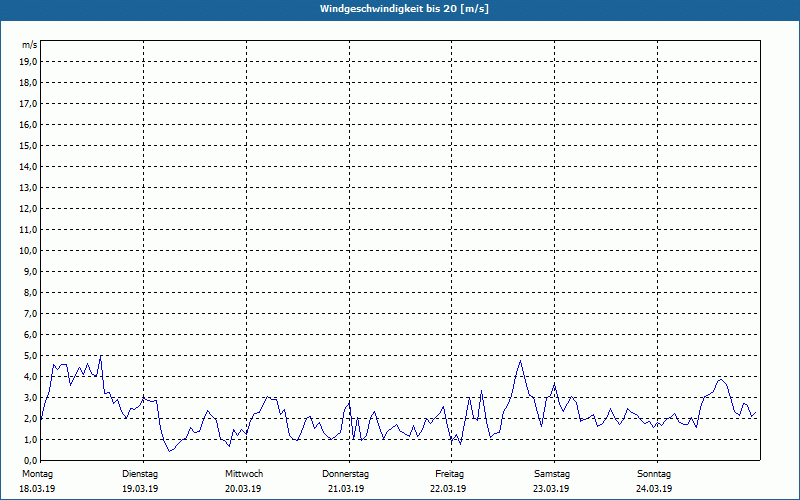
Task: Click the 6,0 y-axis label
Action: pyautogui.click(x=30, y=335)
